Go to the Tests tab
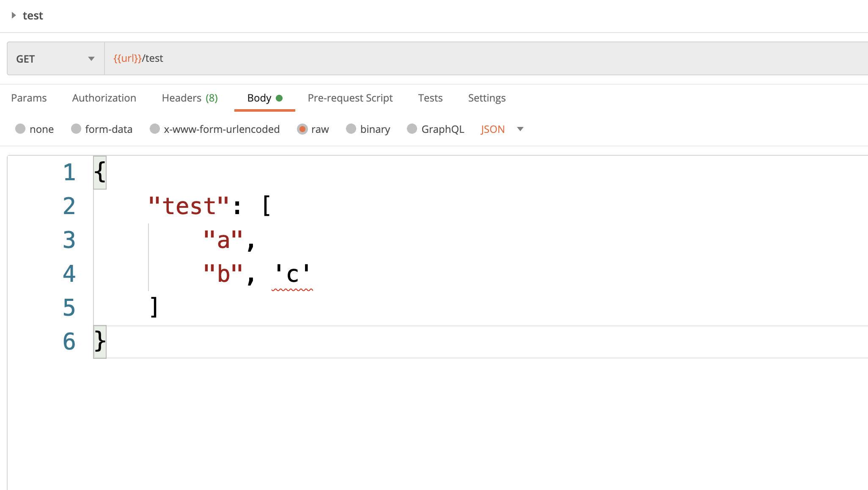 click(430, 98)
